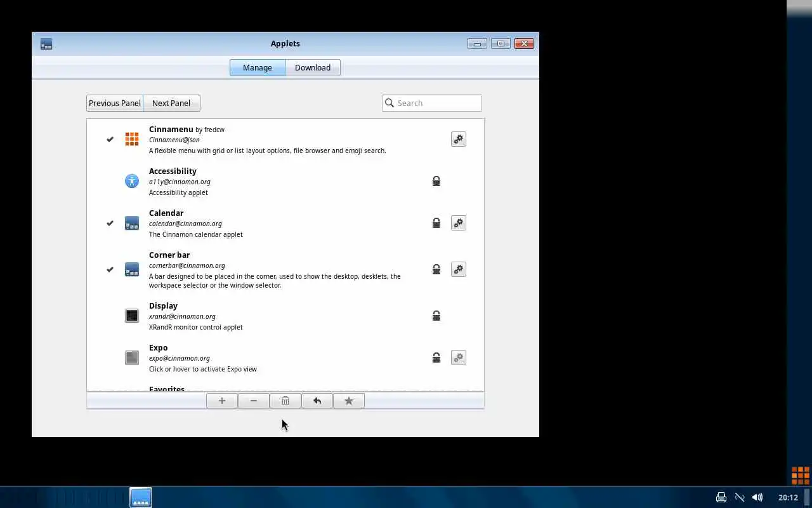812x508 pixels.
Task: Click the Accessibility applet blue icon
Action: pyautogui.click(x=132, y=181)
